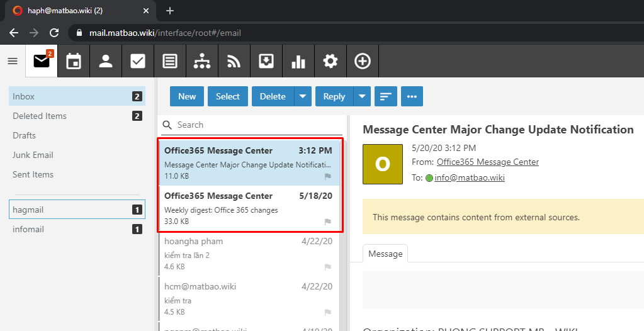Open the Calendar icon in top toolbar
Image resolution: width=644 pixels, height=331 pixels.
(74, 61)
